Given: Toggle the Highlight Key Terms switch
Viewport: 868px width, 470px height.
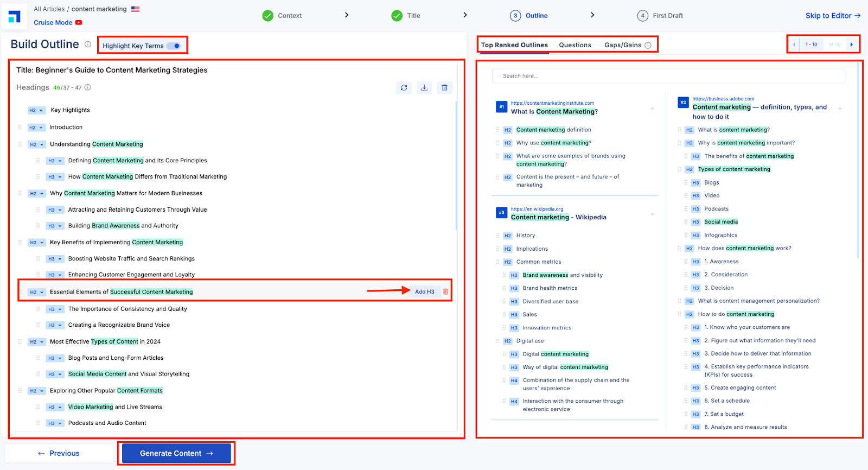Looking at the screenshot, I should click(x=174, y=46).
